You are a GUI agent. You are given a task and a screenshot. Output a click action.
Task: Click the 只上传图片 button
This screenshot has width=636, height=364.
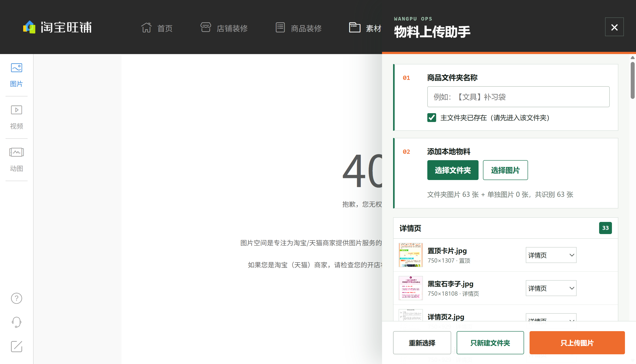point(577,343)
